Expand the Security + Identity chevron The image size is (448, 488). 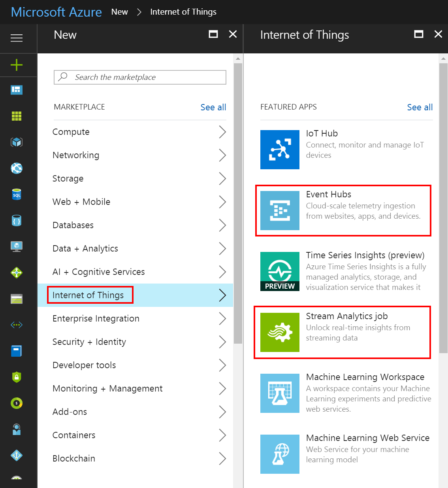point(222,342)
